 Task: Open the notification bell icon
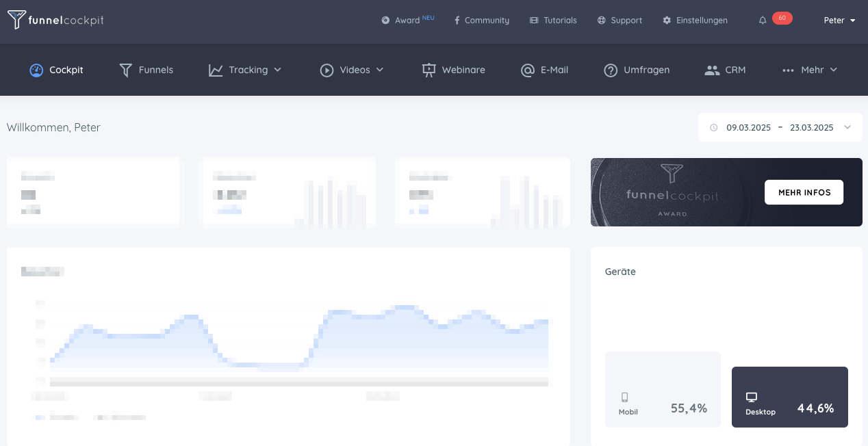763,21
